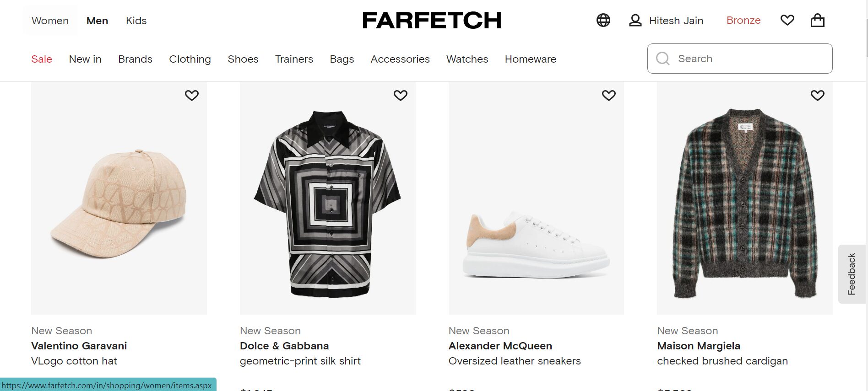Toggle the Women department selection
868x391 pixels.
pos(49,20)
